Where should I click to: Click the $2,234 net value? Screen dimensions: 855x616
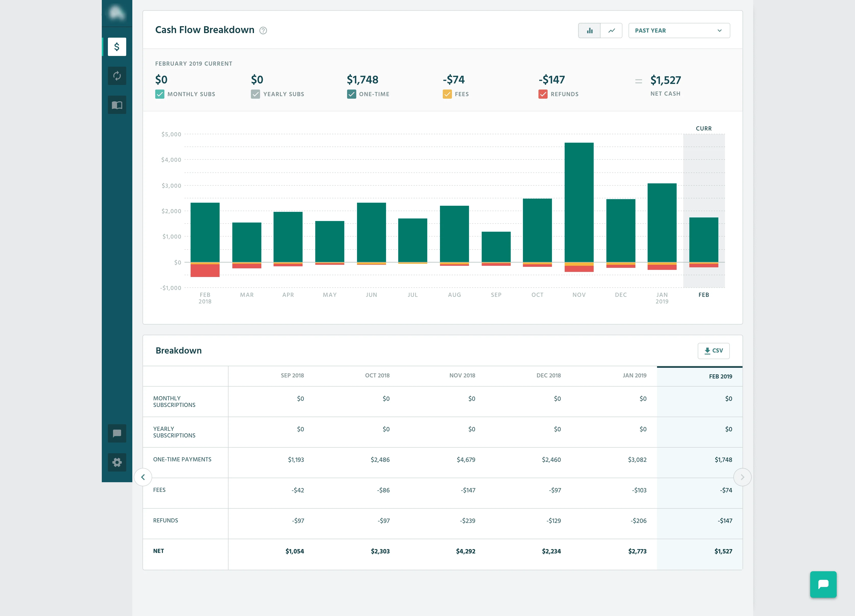(x=551, y=551)
